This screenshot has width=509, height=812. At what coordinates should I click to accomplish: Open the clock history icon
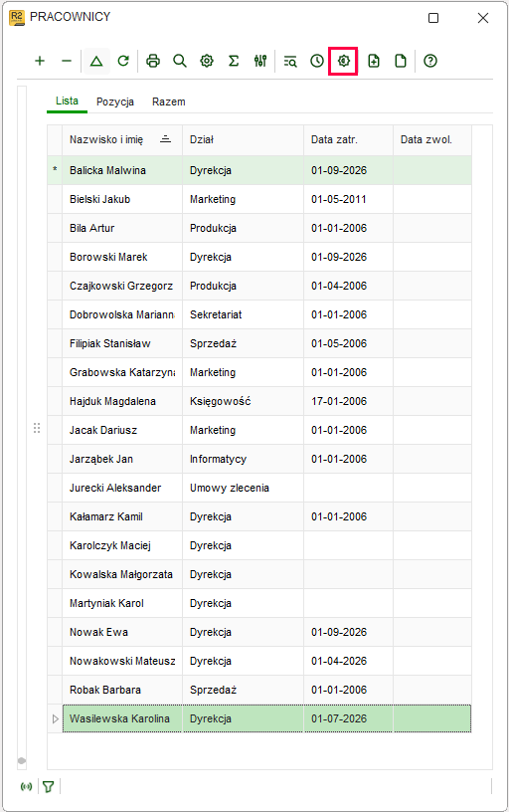(x=317, y=61)
